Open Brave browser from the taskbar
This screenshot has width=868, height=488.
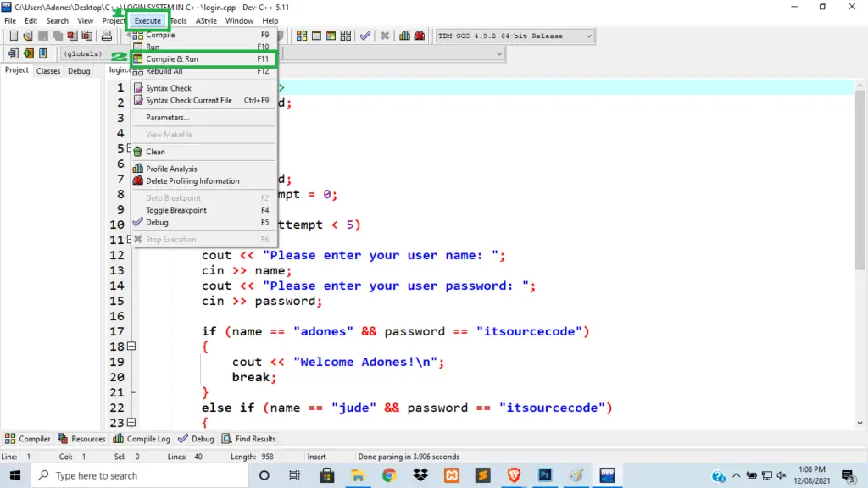pyautogui.click(x=514, y=475)
